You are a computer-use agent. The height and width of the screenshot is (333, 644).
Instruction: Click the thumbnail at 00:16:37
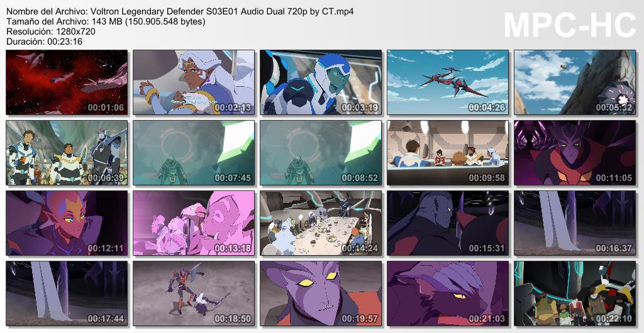coord(575,222)
